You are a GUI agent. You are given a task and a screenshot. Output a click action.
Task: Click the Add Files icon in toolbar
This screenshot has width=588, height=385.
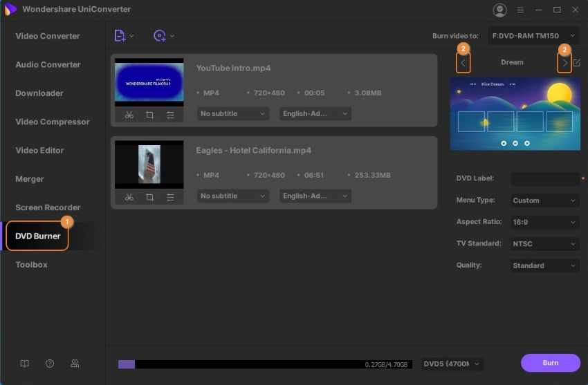(120, 36)
